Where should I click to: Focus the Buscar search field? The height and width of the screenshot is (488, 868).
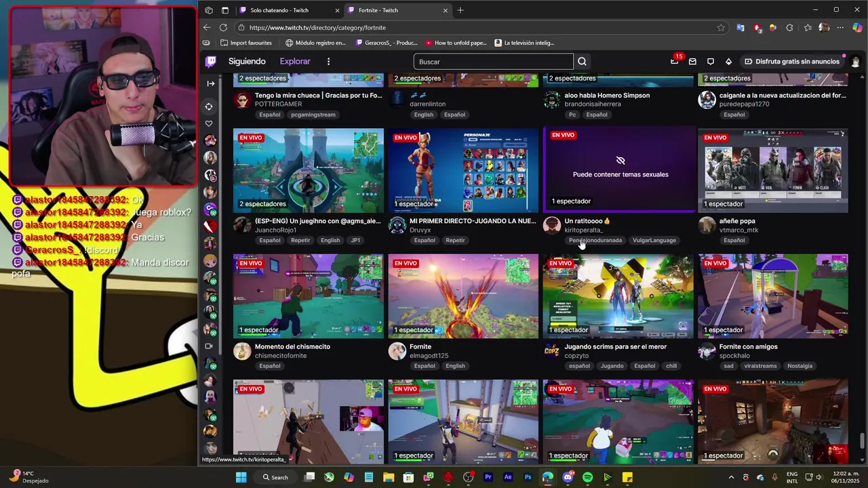(493, 62)
